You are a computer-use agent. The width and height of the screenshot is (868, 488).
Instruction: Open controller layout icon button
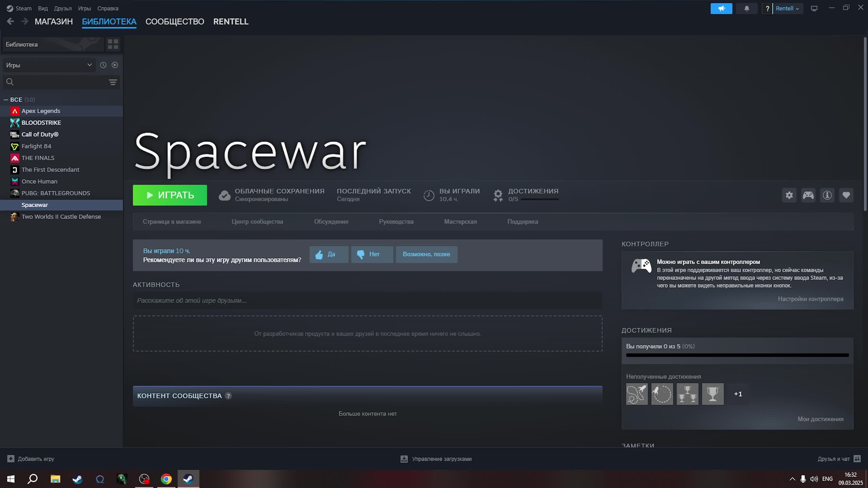[808, 195]
